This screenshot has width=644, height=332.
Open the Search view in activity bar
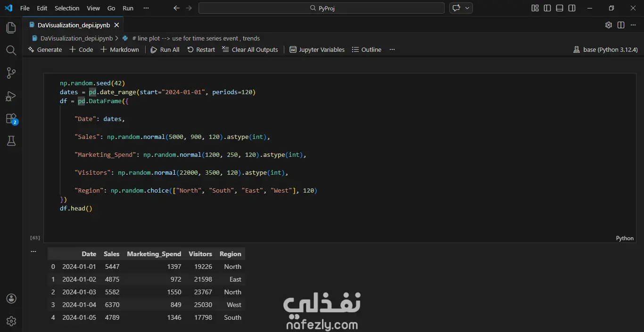coord(11,50)
